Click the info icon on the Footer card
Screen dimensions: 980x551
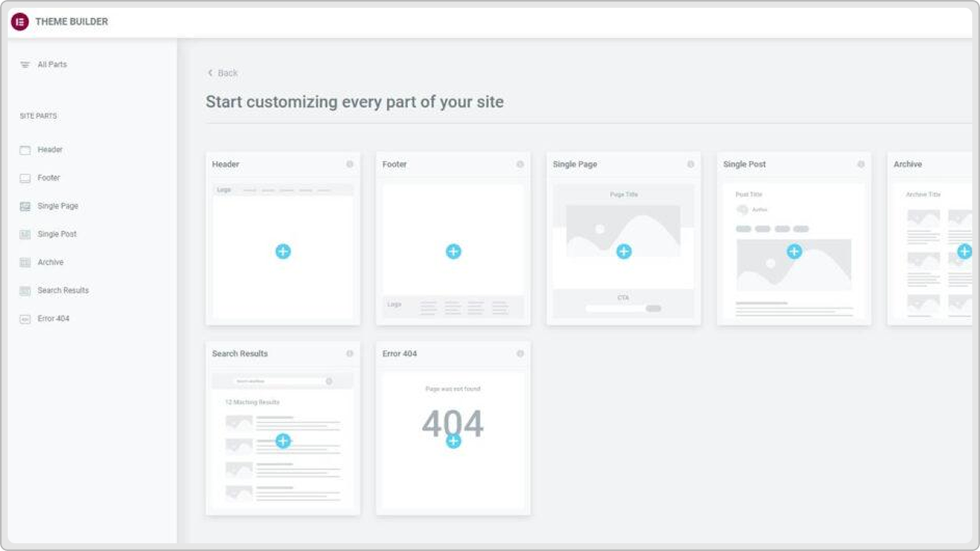pos(520,164)
